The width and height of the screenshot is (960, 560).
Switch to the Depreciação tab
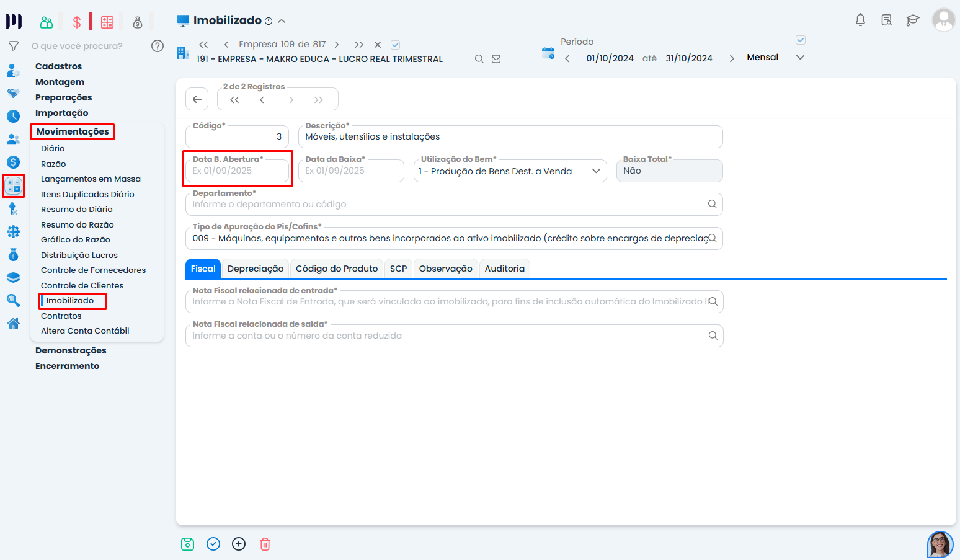[x=255, y=269]
